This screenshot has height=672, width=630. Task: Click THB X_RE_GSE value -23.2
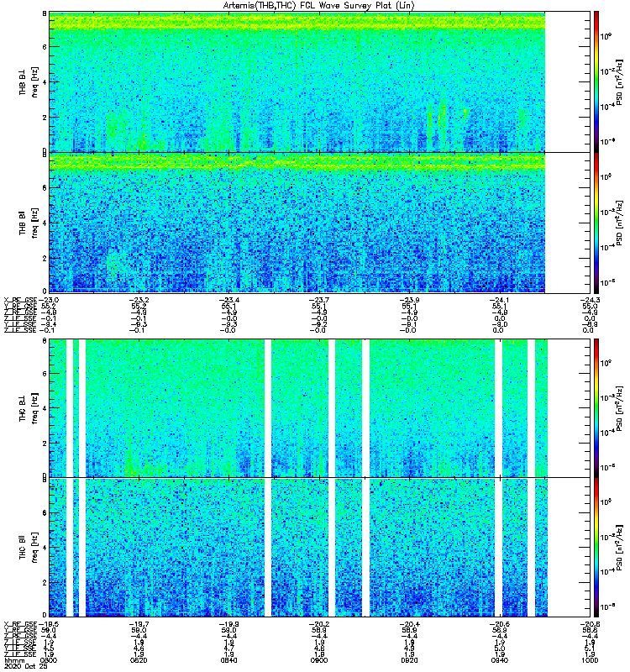(x=139, y=300)
